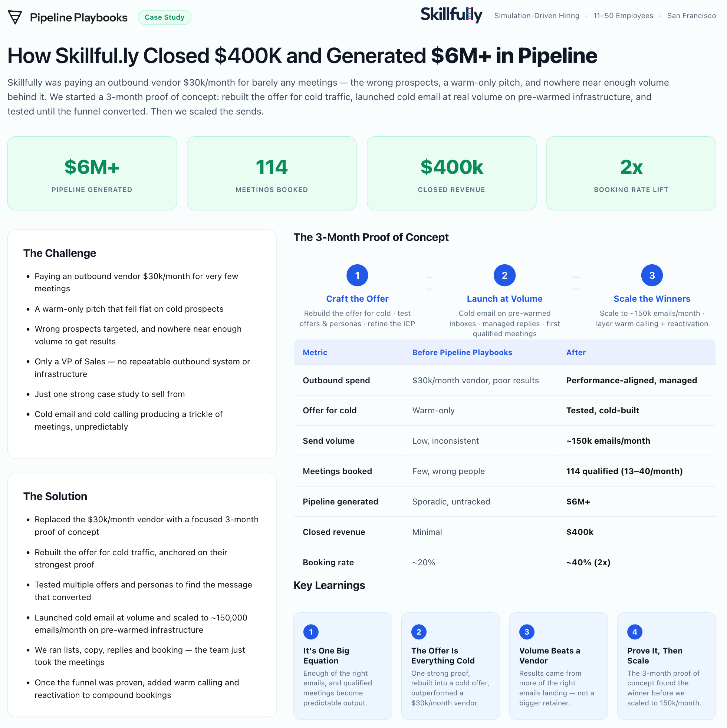Click the Outbound spend row label
The image size is (727, 728).
[x=336, y=380]
